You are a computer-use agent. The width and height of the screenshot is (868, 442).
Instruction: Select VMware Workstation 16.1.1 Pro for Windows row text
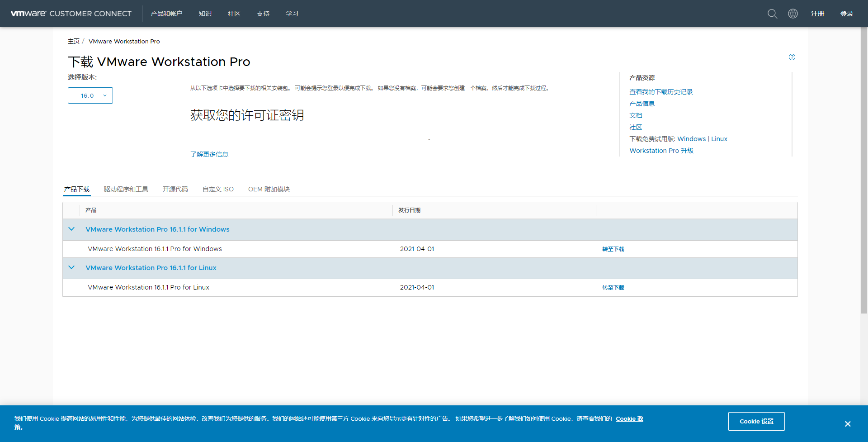[155, 249]
